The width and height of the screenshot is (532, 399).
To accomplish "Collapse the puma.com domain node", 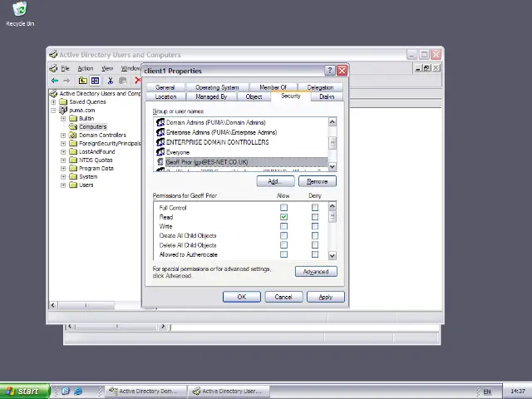I will (53, 111).
